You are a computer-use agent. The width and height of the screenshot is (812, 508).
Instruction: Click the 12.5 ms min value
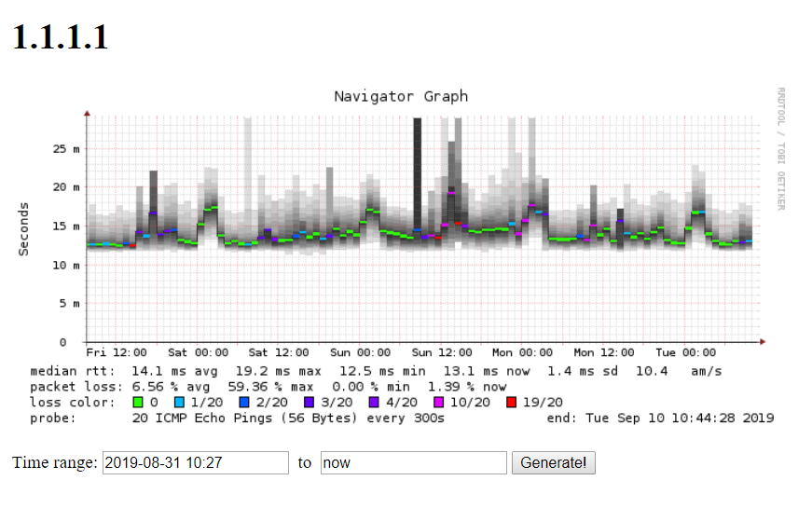[x=383, y=371]
